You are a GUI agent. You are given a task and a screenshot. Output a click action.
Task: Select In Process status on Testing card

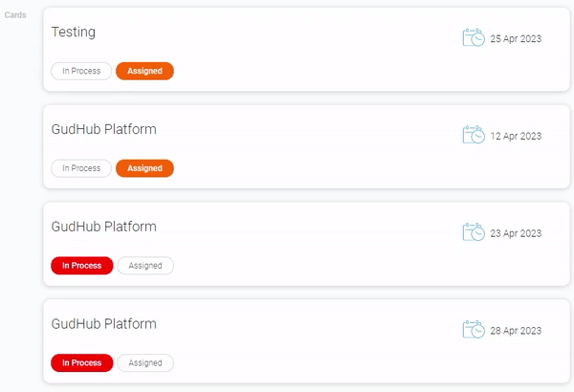81,71
